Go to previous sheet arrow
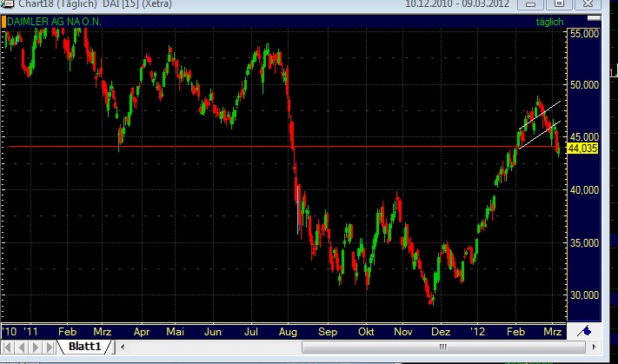Viewport: 618px width, 364px height. [x=22, y=347]
